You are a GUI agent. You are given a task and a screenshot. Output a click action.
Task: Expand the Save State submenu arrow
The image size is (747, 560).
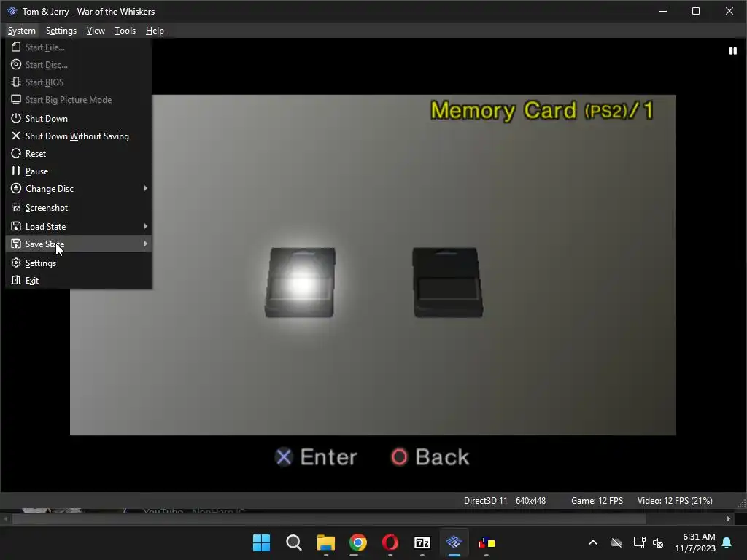(x=145, y=244)
